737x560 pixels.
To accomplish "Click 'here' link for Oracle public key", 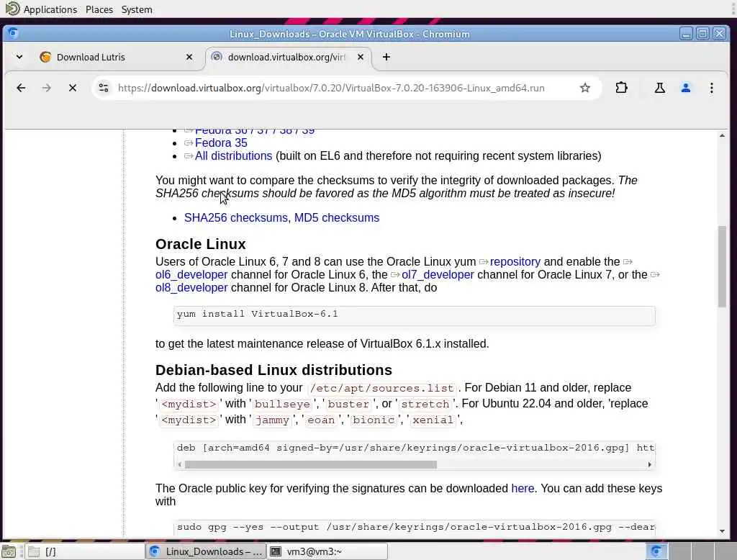I will coord(523,489).
